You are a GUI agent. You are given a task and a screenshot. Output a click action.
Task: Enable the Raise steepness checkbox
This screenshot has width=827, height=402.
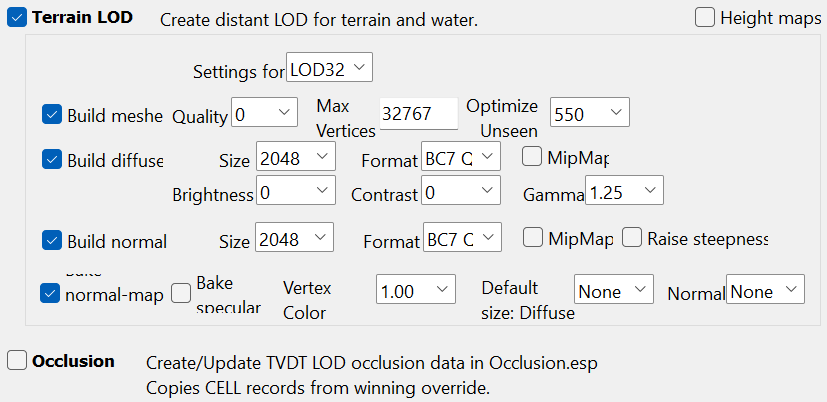pyautogui.click(x=631, y=237)
